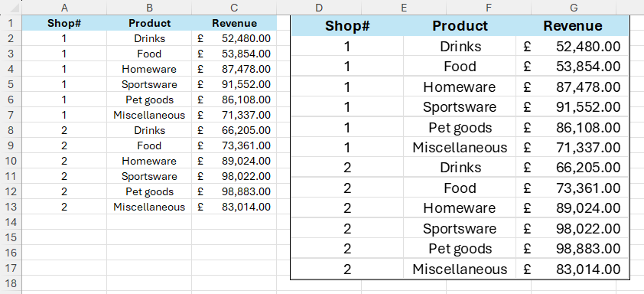This screenshot has height=294, width=644.
Task: Select cell B8 containing Drinks
Action: point(149,130)
